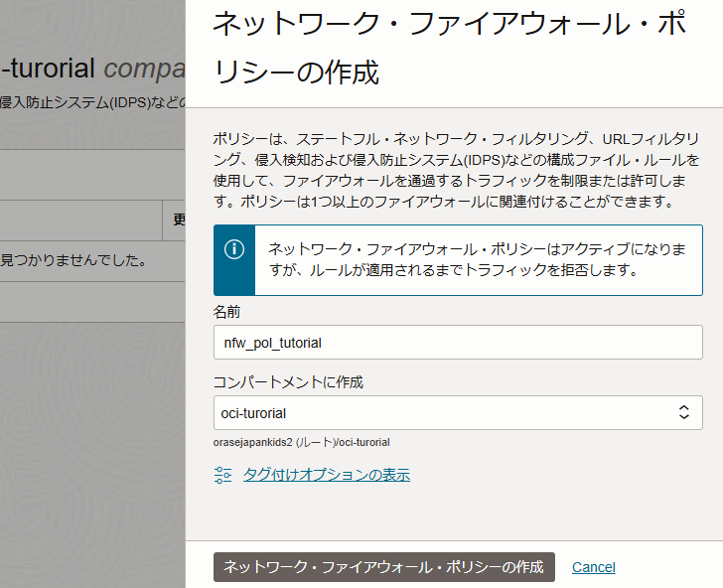Click the panel title ネットワーク・ファイアウォール・ポリシーの作成
The image size is (723, 588).
pos(449,49)
